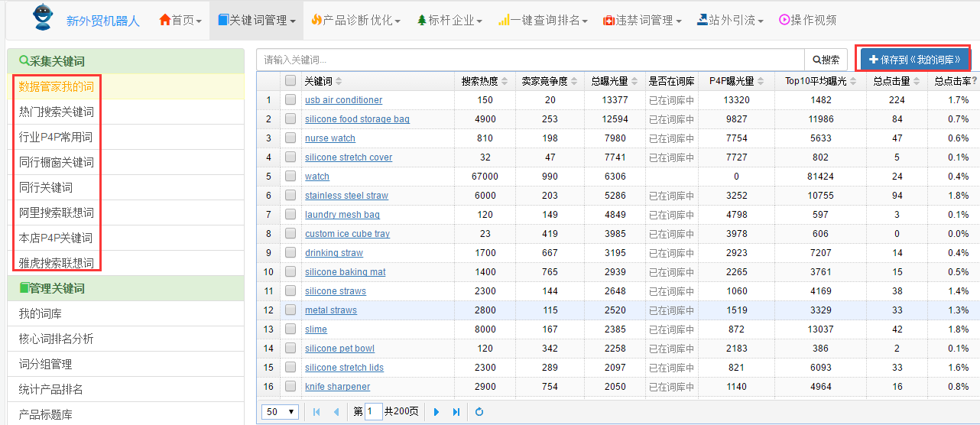
Task: Open the page size 50 dropdown
Action: 280,412
